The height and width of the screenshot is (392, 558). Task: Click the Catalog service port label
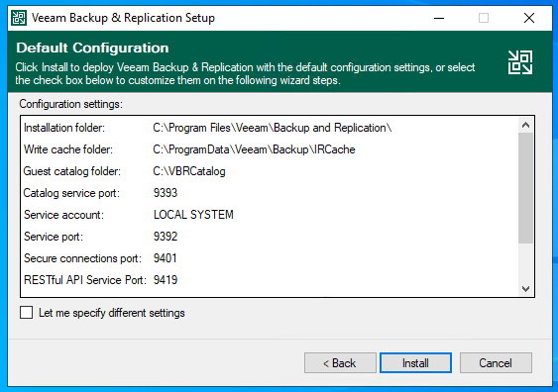pyautogui.click(x=71, y=193)
